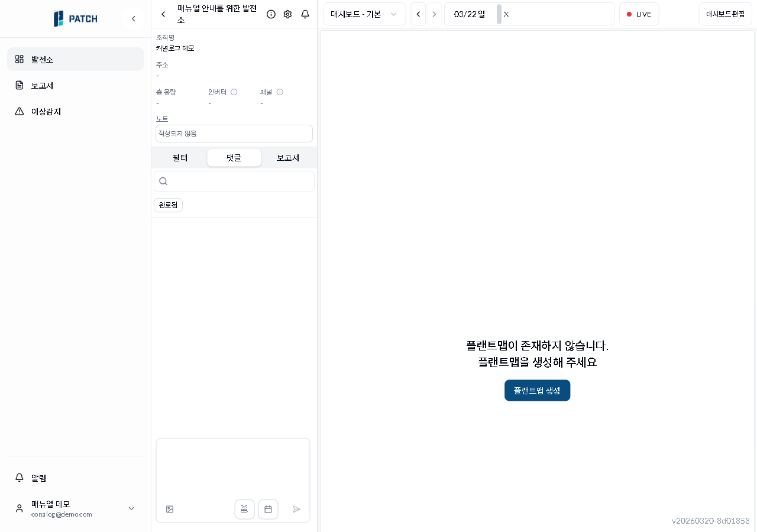The width and height of the screenshot is (757, 532).
Task: Open the calendar icon in comment composer
Action: [268, 509]
